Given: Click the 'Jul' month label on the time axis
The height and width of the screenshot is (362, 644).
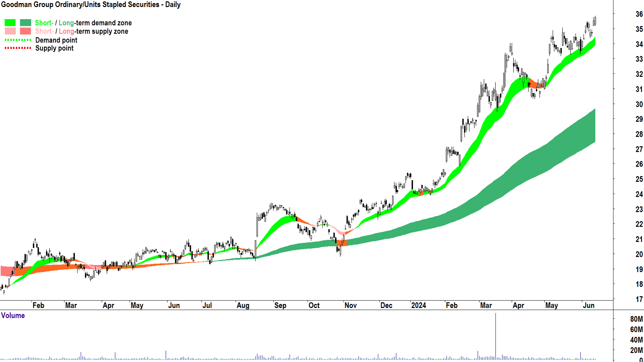Looking at the screenshot, I should coord(207,305).
